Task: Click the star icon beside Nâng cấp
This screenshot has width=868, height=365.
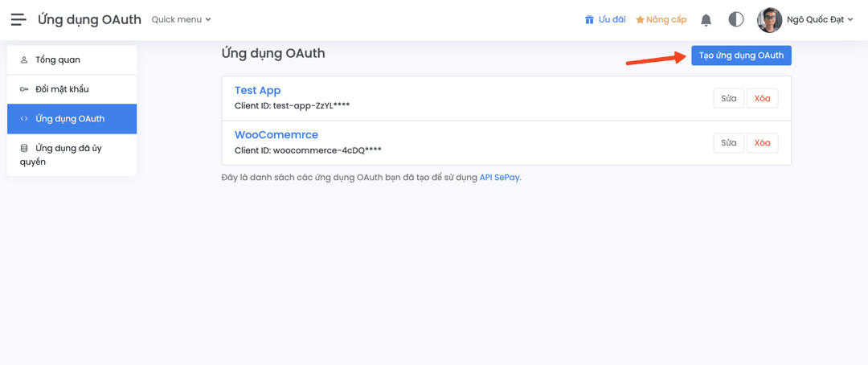Action: click(640, 20)
